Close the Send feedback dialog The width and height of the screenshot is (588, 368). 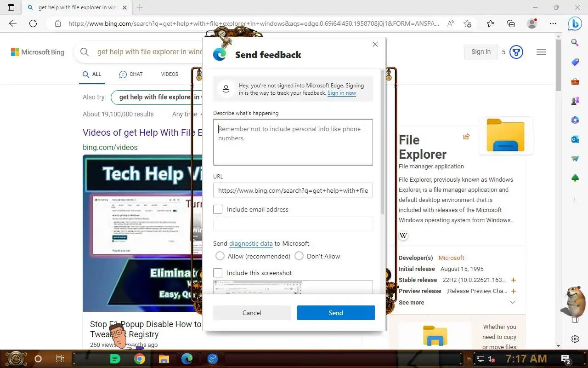pos(375,44)
